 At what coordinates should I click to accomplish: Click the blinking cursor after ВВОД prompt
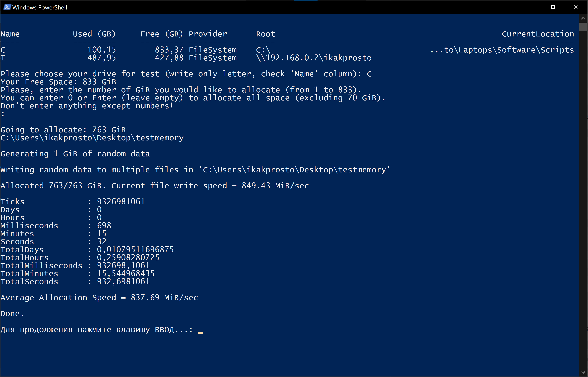pos(200,332)
